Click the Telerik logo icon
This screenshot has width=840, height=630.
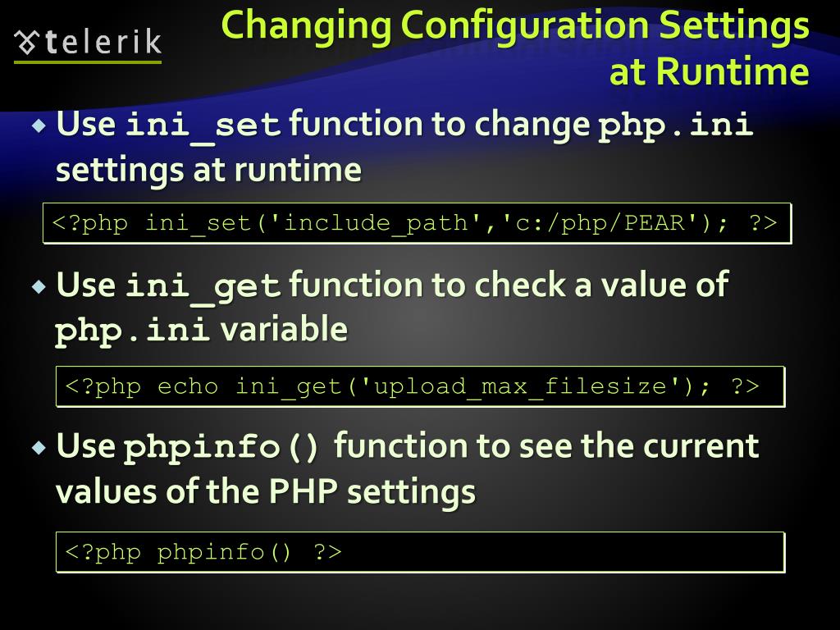click(26, 43)
